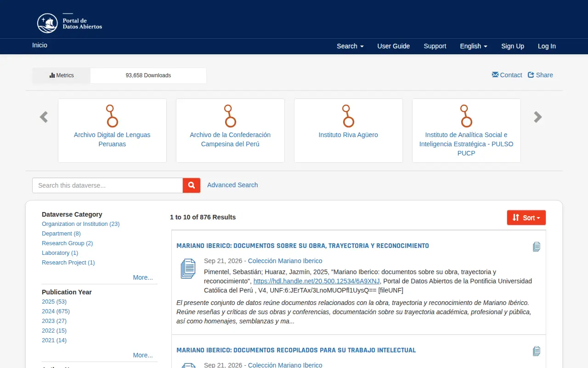The height and width of the screenshot is (368, 588).
Task: Filter by publication year 2023 (27)
Action: click(54, 321)
